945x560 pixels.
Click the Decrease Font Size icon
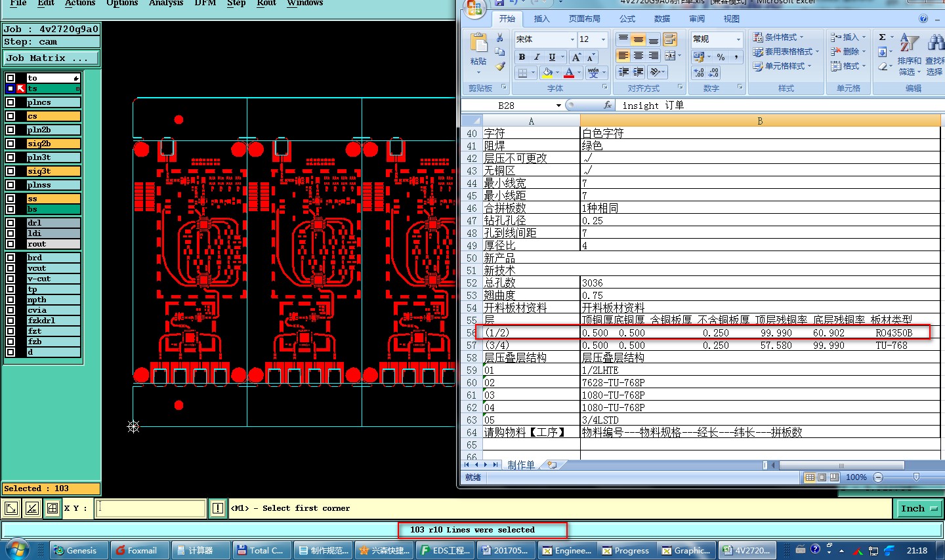(591, 57)
